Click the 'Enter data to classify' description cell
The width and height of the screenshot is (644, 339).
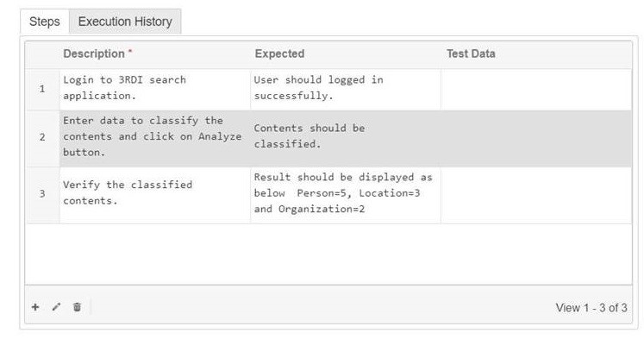pos(155,138)
